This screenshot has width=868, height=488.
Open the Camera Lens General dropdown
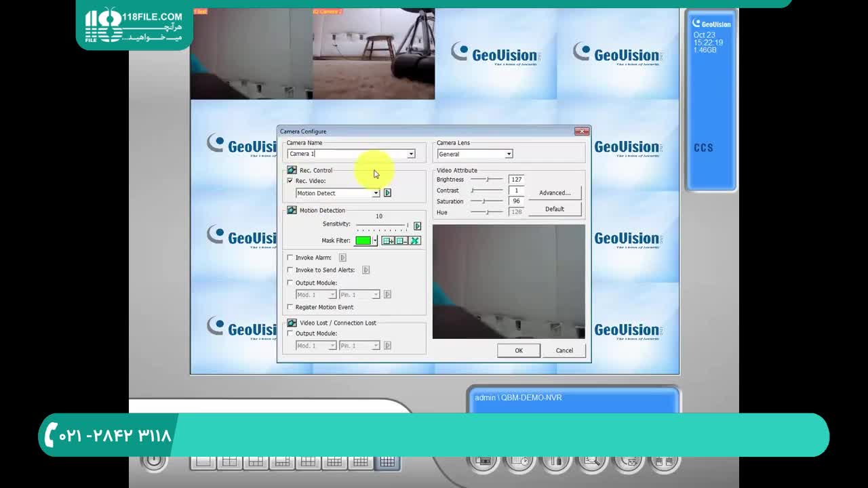[509, 155]
